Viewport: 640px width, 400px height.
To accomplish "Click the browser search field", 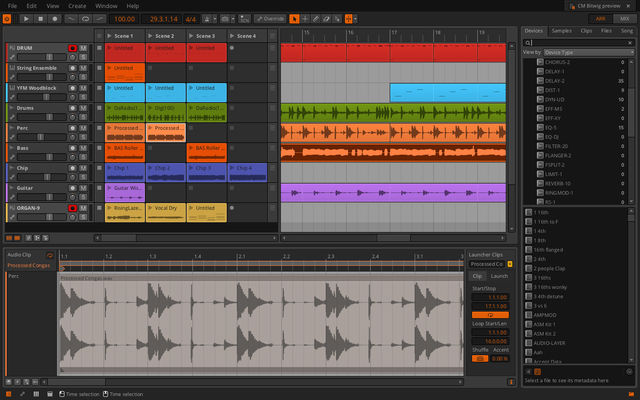I will [x=578, y=42].
